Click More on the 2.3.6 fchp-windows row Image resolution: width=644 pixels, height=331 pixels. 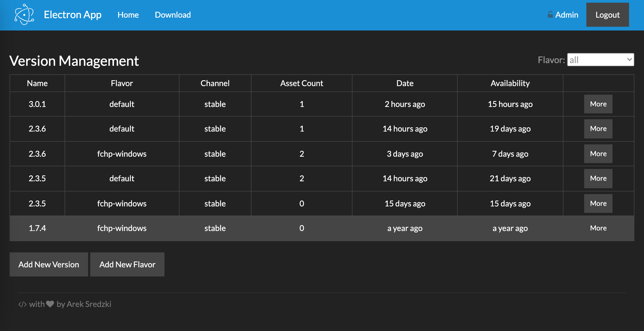point(598,153)
